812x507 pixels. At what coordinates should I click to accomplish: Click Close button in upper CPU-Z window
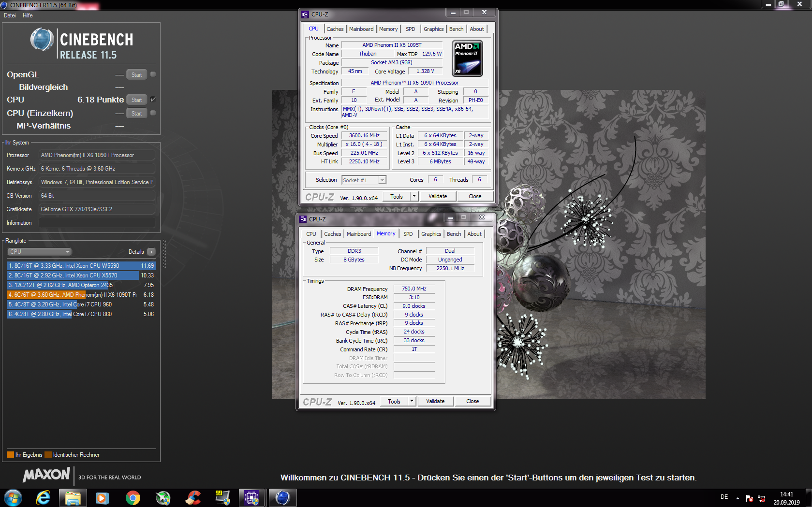[475, 196]
